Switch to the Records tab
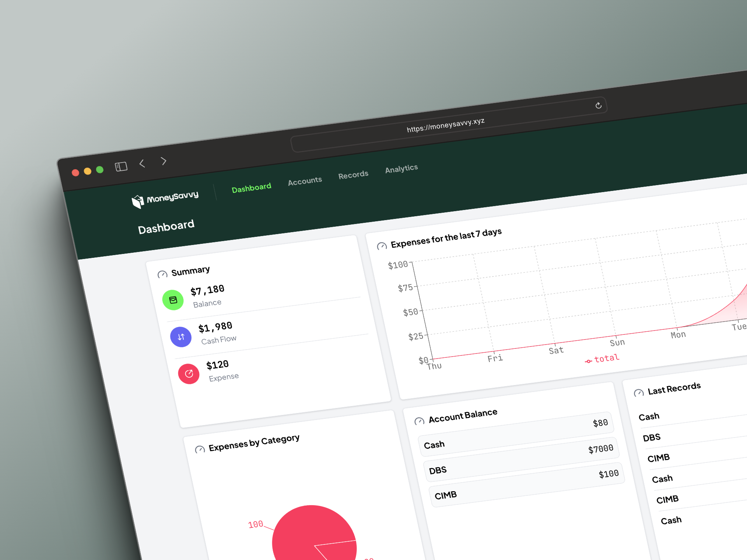The height and width of the screenshot is (560, 747). (x=353, y=175)
